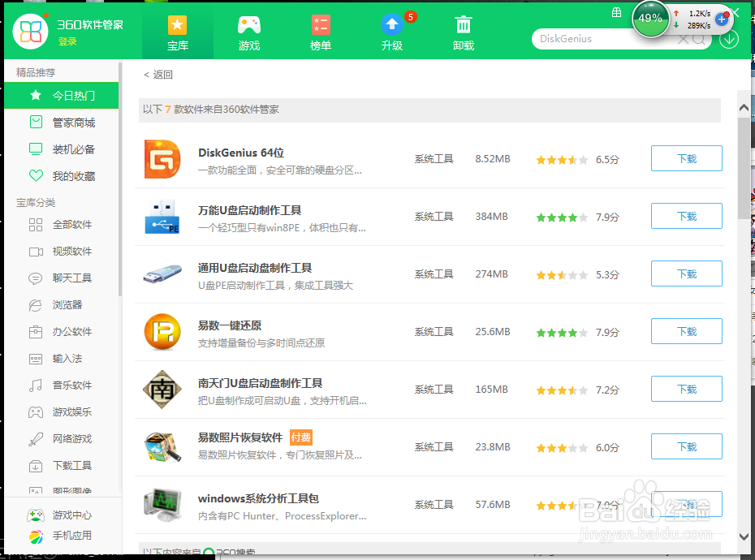Screen dimensions: 755x560
Task: Open the 榜单 rankings tab
Action: click(320, 32)
